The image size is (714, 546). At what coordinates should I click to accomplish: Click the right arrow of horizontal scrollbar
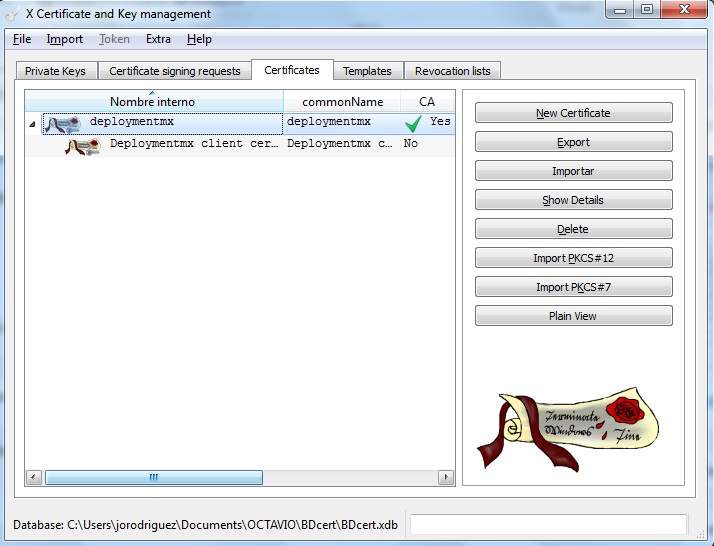pyautogui.click(x=445, y=478)
